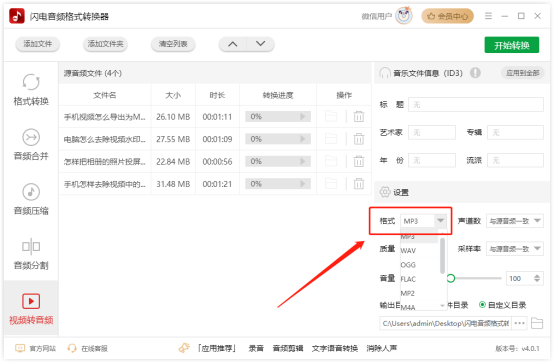Image resolution: width=554 pixels, height=363 pixels.
Task: Click the ID3 info exclamation icon
Action: (475, 73)
